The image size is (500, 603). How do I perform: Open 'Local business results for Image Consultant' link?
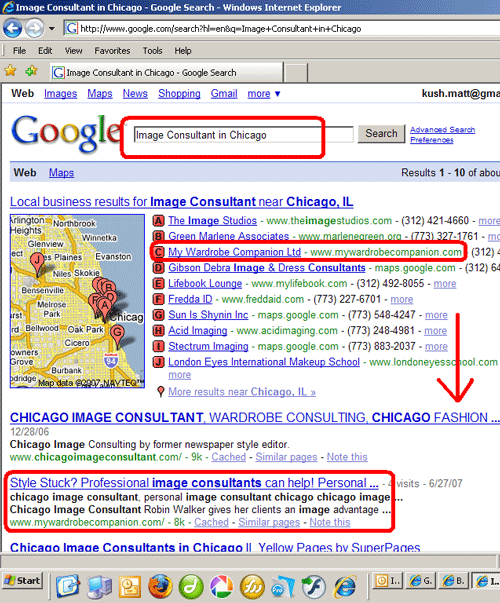pyautogui.click(x=182, y=202)
